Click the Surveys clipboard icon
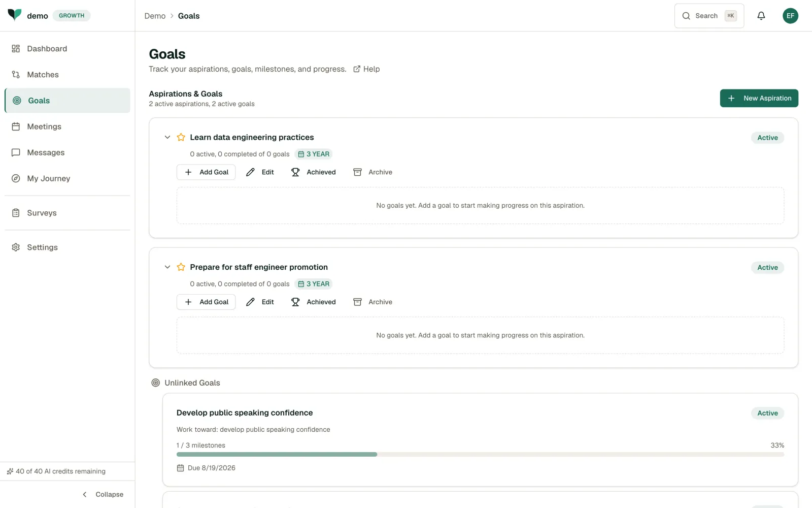The image size is (812, 508). (x=16, y=213)
